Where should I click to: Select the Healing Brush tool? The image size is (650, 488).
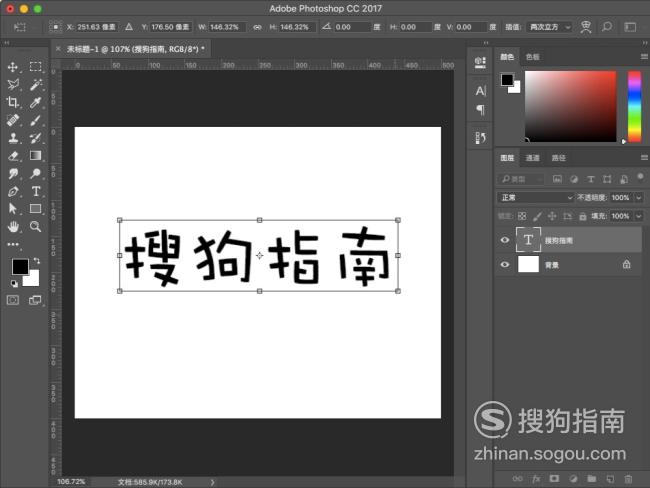[13, 120]
